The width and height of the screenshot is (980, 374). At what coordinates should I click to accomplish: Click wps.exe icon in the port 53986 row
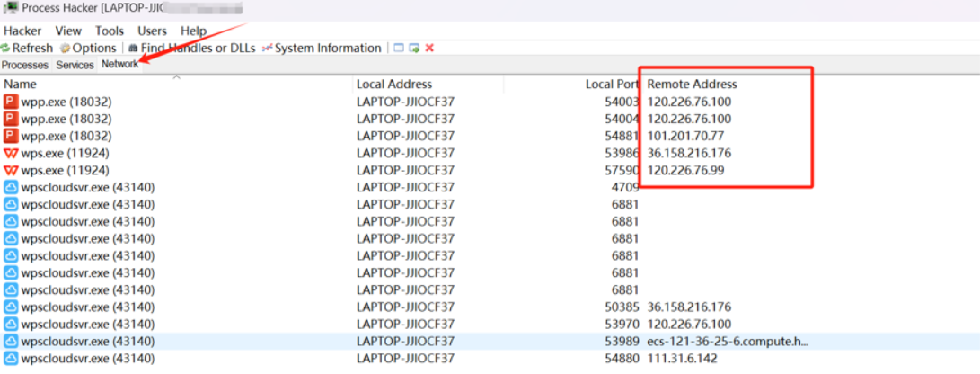point(11,153)
